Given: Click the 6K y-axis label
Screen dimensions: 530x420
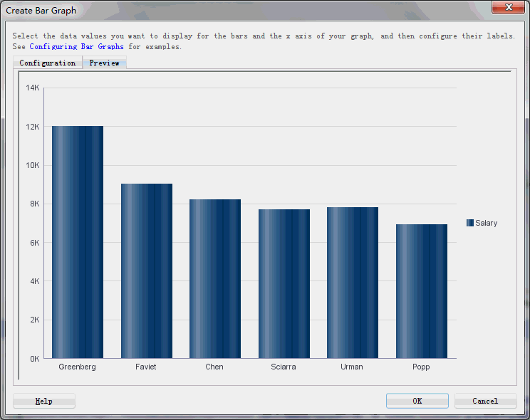Looking at the screenshot, I should click(x=34, y=243).
